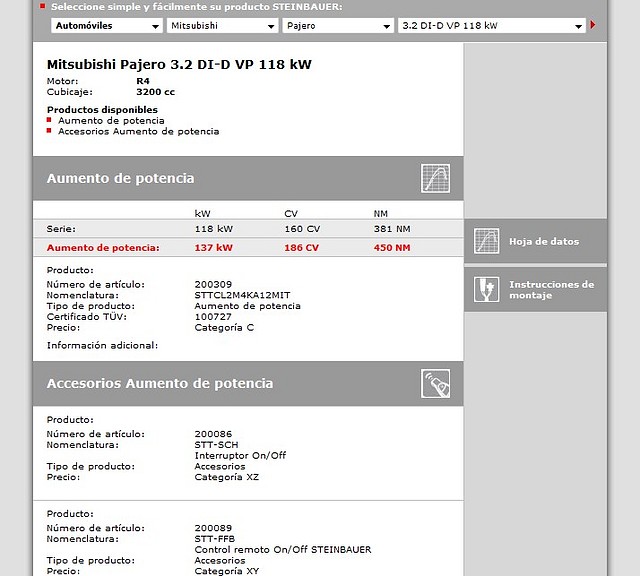Select the 137 kW increased power value
The image size is (640, 576).
[213, 248]
